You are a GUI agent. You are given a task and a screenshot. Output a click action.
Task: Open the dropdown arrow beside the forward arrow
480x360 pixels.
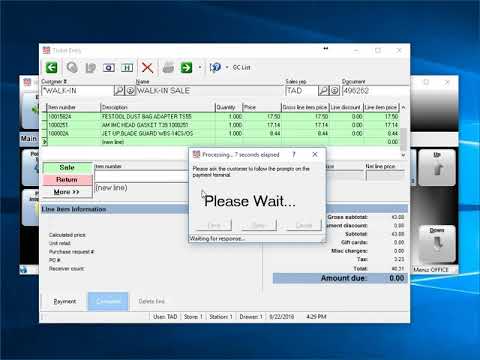point(200,68)
